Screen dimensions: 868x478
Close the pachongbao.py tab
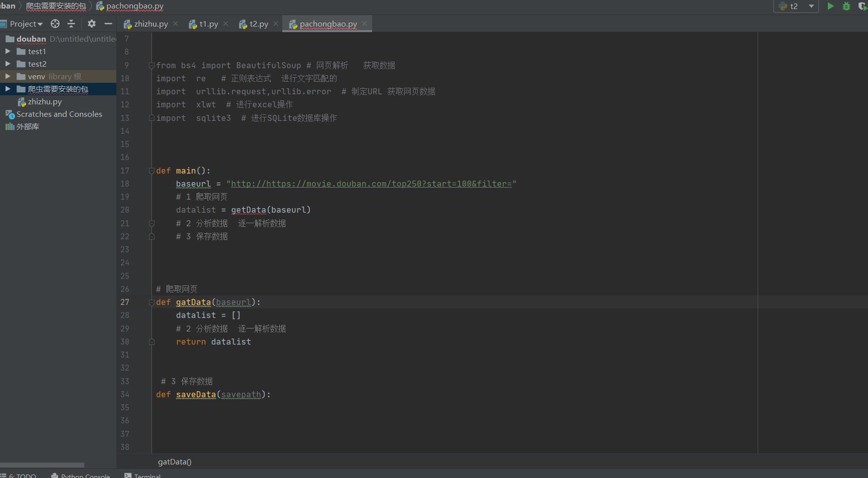[365, 24]
